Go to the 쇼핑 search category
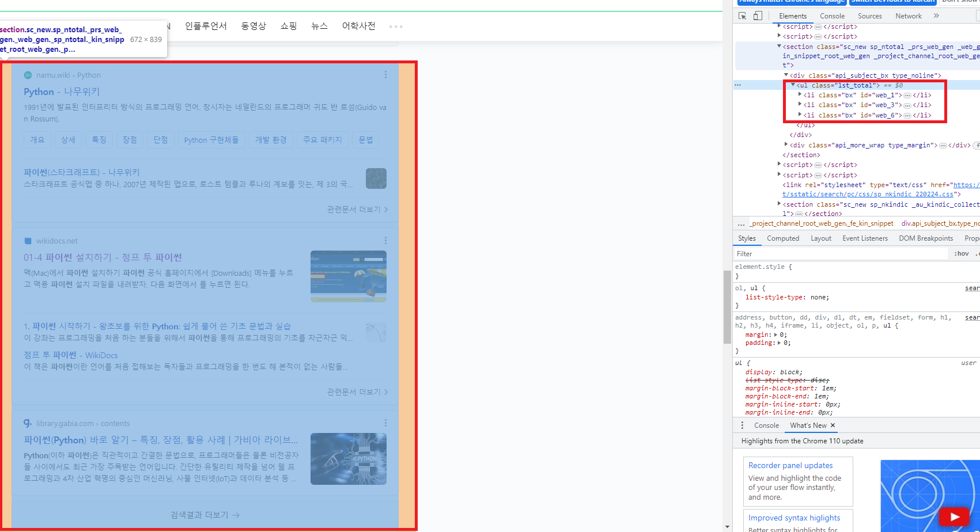This screenshot has width=980, height=532. coord(289,26)
